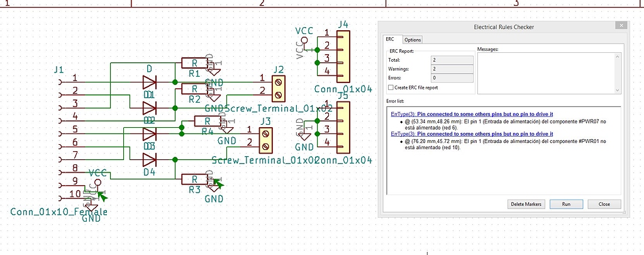Select the J3 screw terminal symbol
The image size is (644, 255).
click(265, 140)
